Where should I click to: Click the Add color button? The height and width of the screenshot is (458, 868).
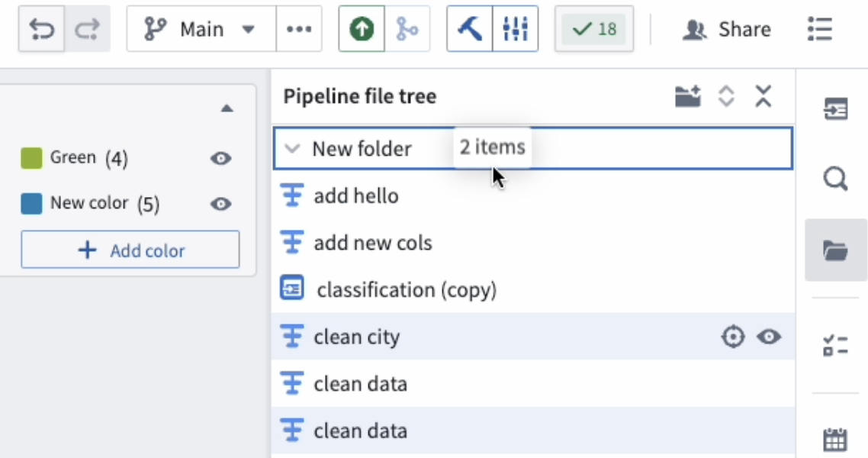pos(130,250)
